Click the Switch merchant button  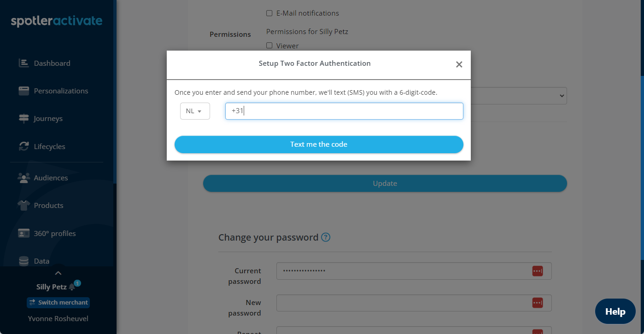(x=58, y=302)
